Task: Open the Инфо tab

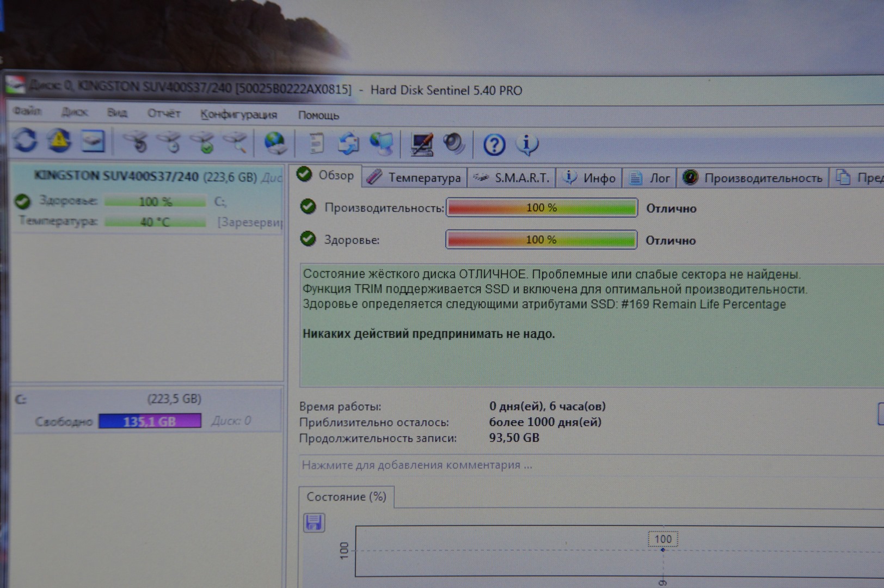Action: click(590, 178)
